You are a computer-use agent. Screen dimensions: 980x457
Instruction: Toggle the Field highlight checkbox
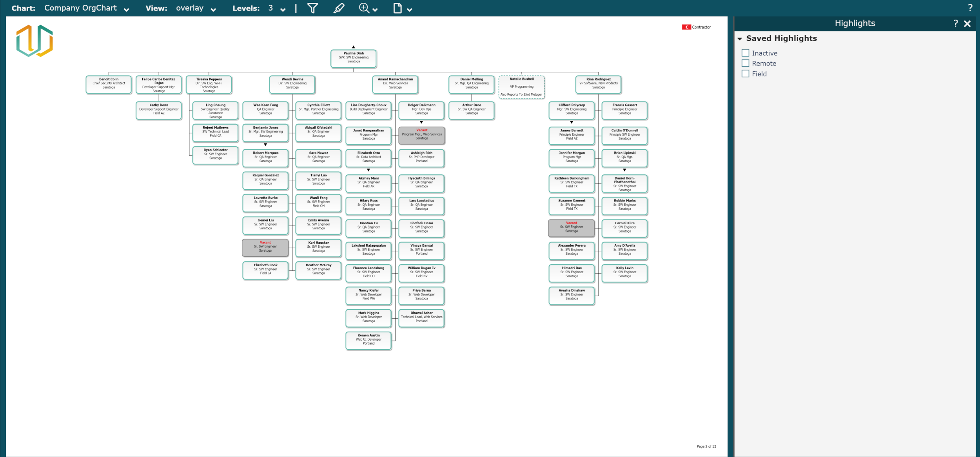coord(745,74)
